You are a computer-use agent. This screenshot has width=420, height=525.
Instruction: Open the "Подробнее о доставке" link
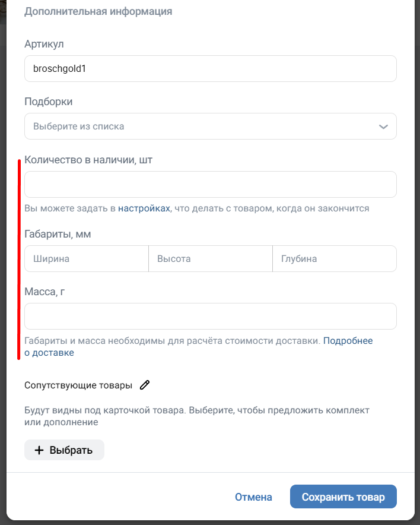[348, 341]
